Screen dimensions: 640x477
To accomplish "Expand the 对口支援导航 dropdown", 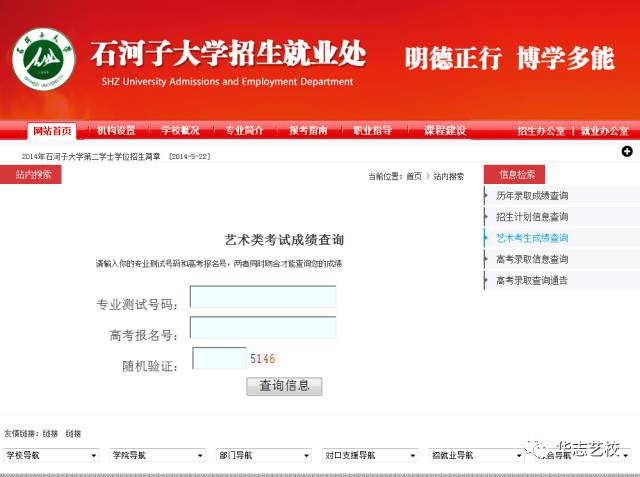I will pos(370,455).
